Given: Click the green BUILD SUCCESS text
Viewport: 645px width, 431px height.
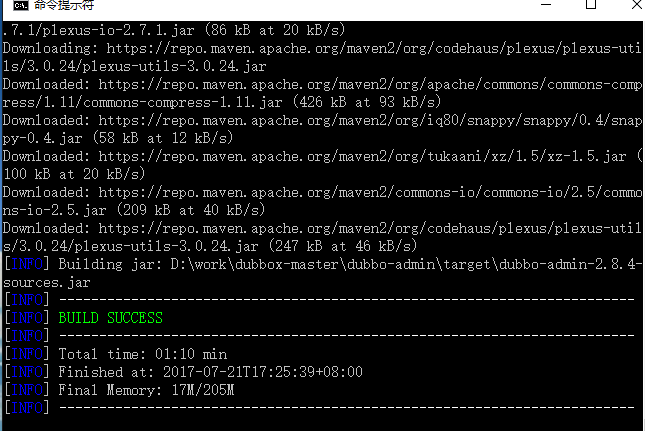Looking at the screenshot, I should (111, 318).
